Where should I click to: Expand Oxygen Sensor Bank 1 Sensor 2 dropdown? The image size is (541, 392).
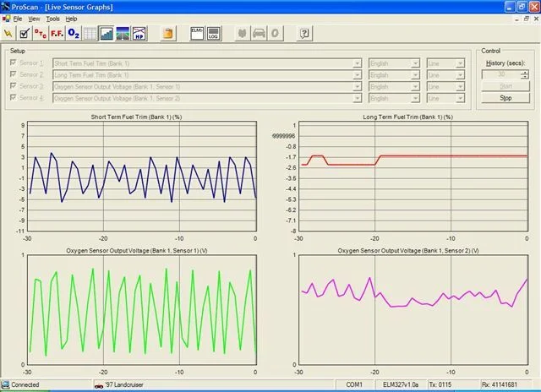357,99
